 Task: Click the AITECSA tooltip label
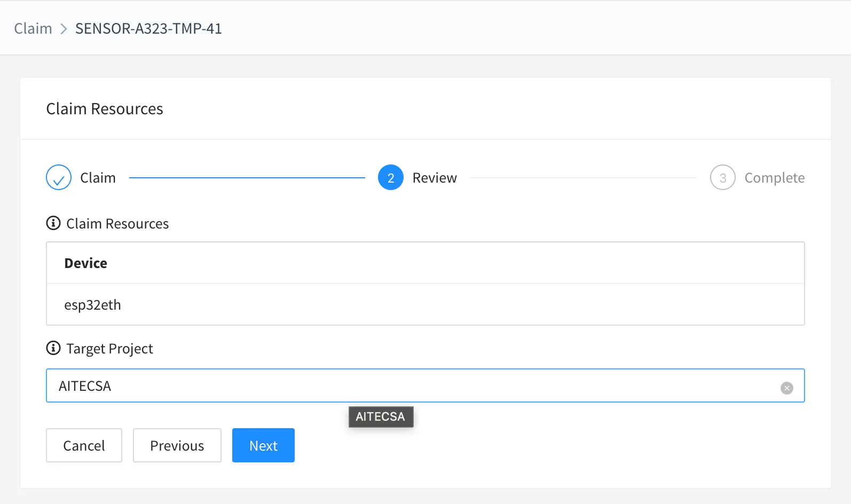[x=381, y=416]
